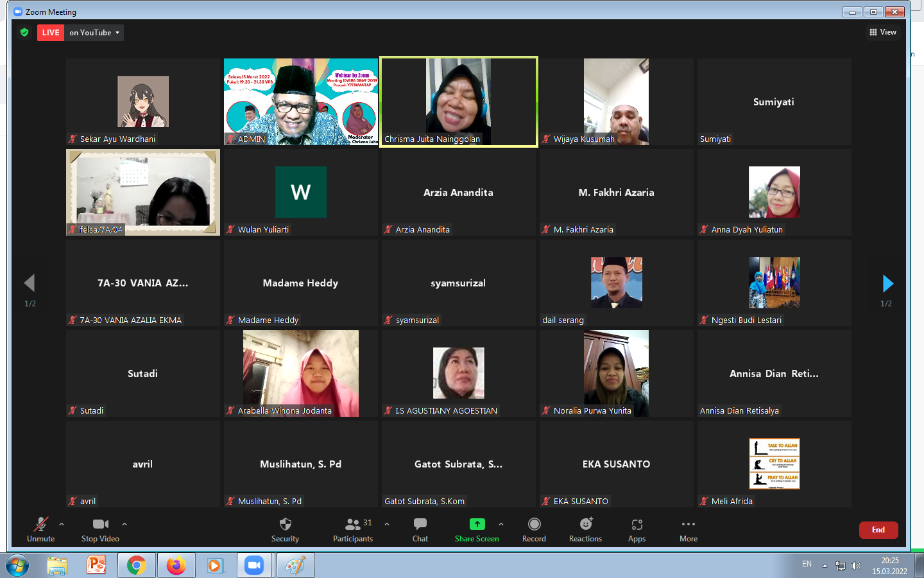Image resolution: width=924 pixels, height=578 pixels.
Task: Click the More options icon
Action: coord(689,530)
